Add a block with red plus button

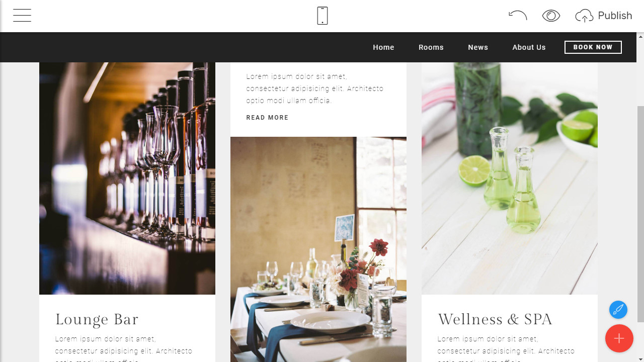pyautogui.click(x=619, y=338)
